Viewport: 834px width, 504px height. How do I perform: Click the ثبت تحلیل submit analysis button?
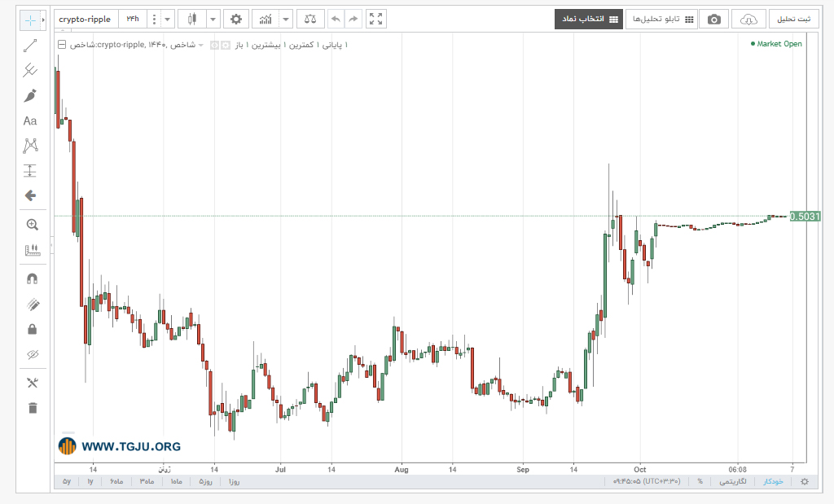tap(793, 20)
